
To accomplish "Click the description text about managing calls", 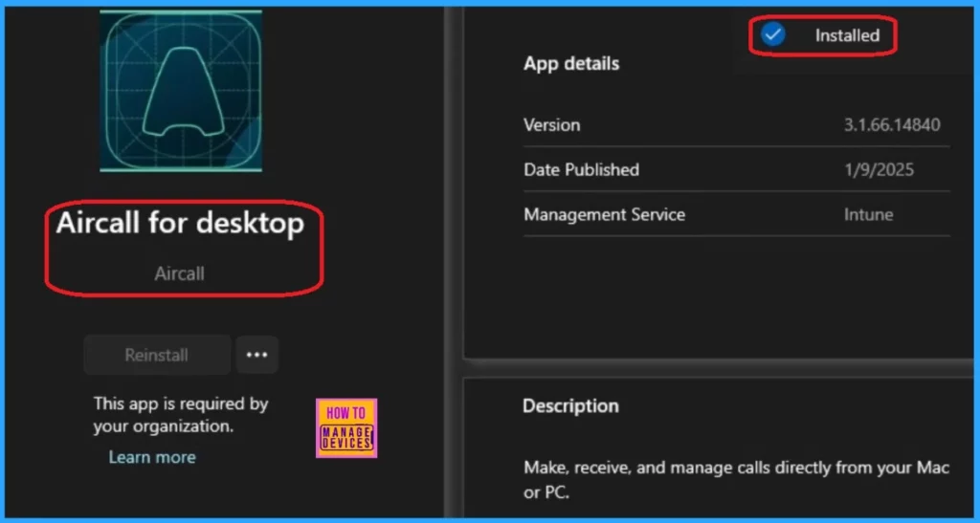I will [x=736, y=480].
